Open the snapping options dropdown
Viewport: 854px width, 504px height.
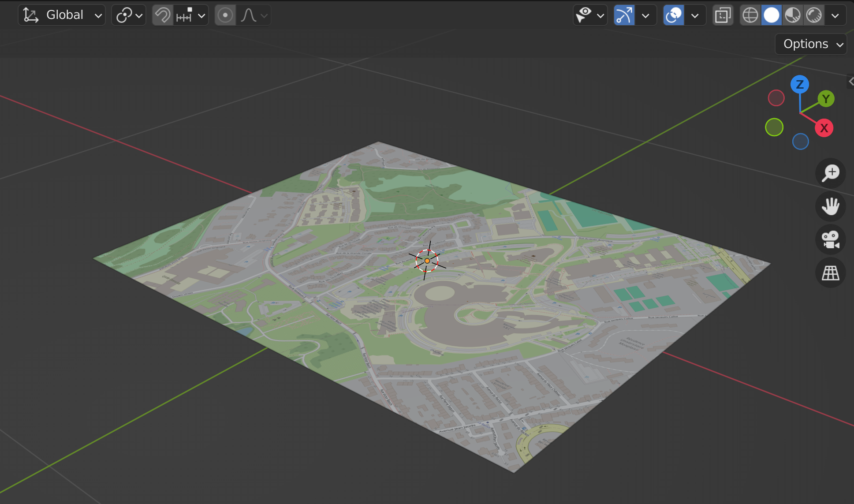click(x=190, y=15)
